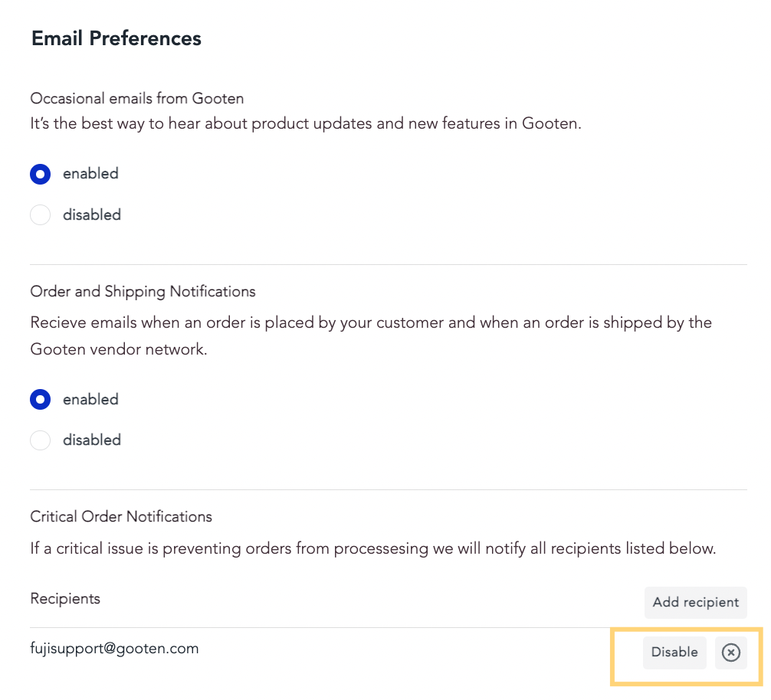The image size is (771, 700).
Task: Select disabled radio for Order and Shipping Notifications
Action: pyautogui.click(x=41, y=440)
